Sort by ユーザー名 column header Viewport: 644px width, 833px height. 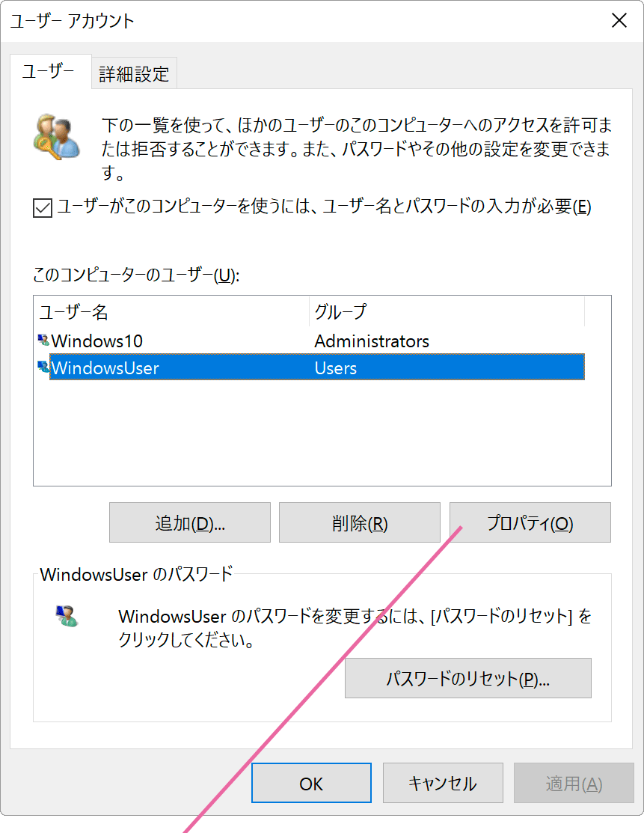172,312
